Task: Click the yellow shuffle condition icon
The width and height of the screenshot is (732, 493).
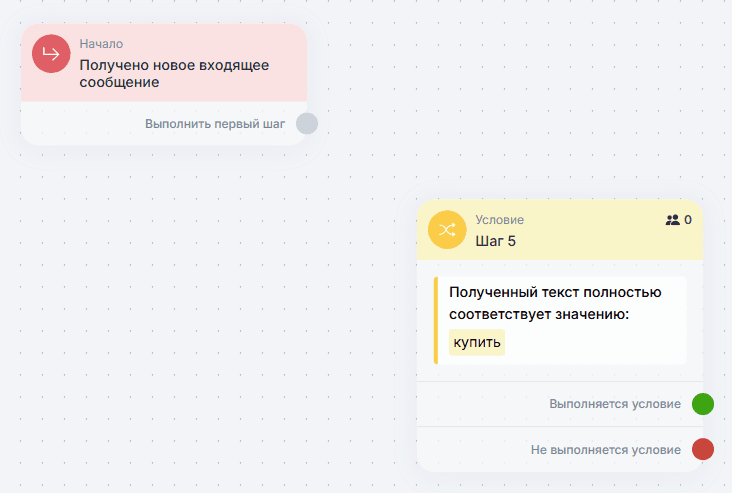Action: click(x=447, y=230)
